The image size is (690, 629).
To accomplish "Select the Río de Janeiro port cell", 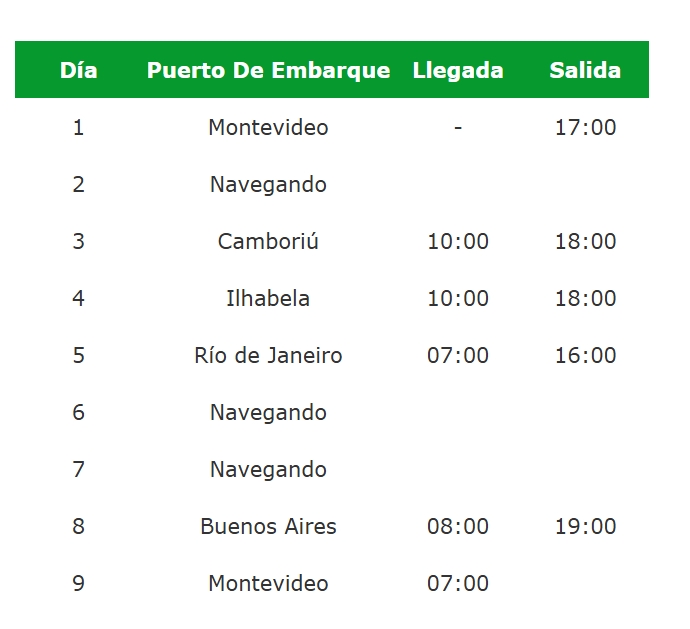I will 268,355.
